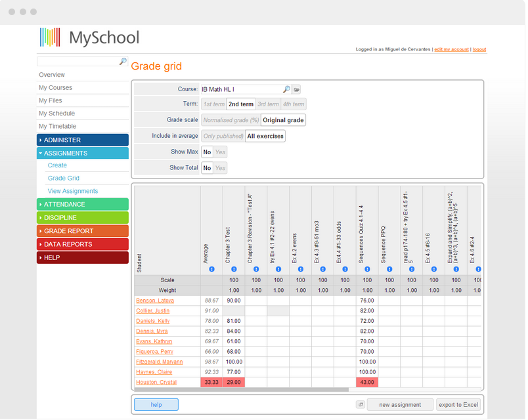Select 3rd term
528x420 pixels.
tap(268, 104)
